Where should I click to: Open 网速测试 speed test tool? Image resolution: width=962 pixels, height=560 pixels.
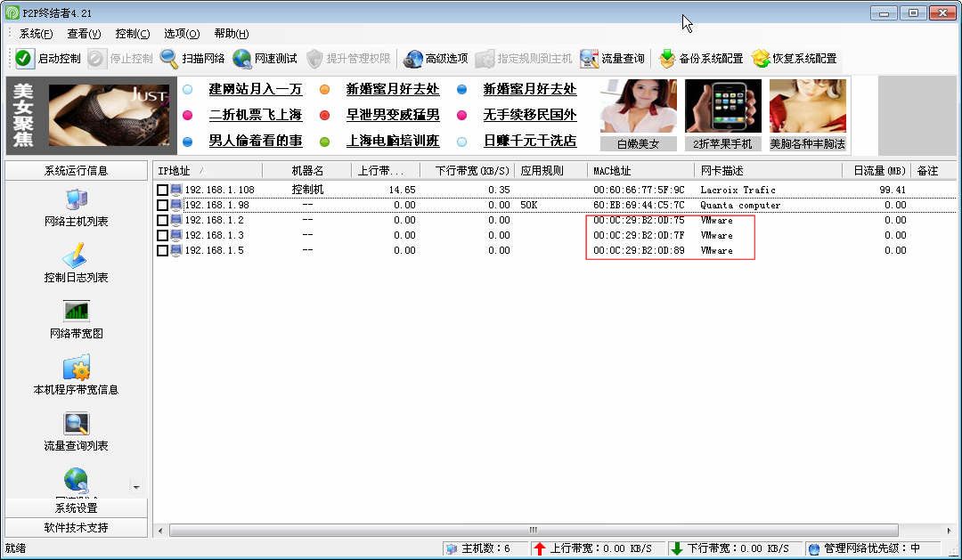pos(242,59)
